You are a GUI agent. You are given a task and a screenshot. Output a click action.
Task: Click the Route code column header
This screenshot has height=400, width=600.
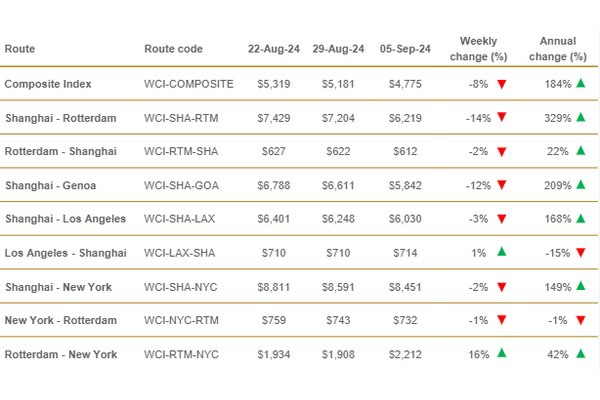(174, 49)
